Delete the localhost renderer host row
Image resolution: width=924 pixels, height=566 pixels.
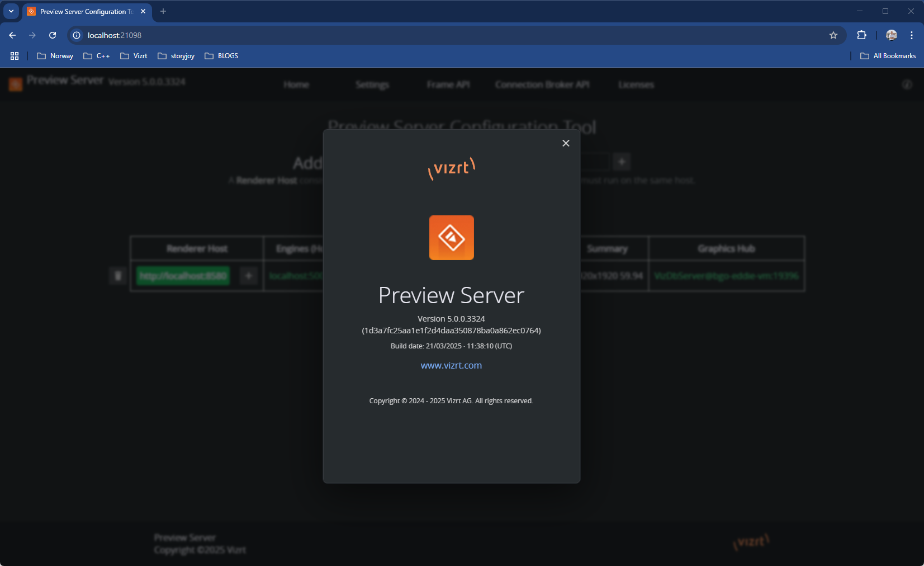coord(118,276)
